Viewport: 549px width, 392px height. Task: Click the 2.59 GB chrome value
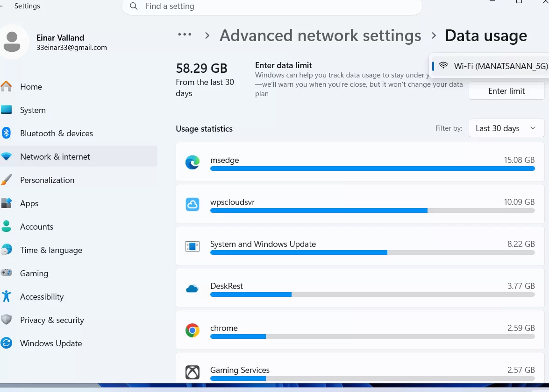point(521,328)
